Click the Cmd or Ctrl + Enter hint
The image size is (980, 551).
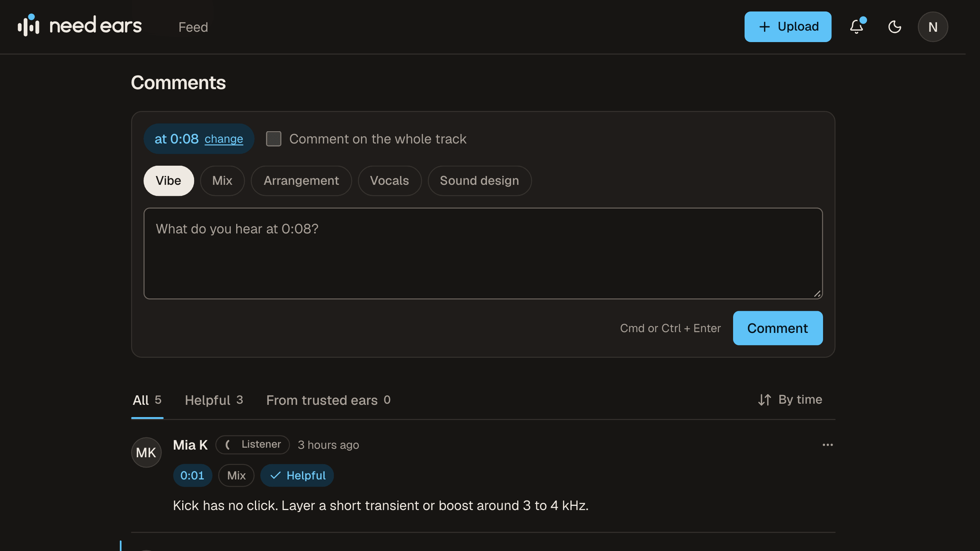coord(670,328)
